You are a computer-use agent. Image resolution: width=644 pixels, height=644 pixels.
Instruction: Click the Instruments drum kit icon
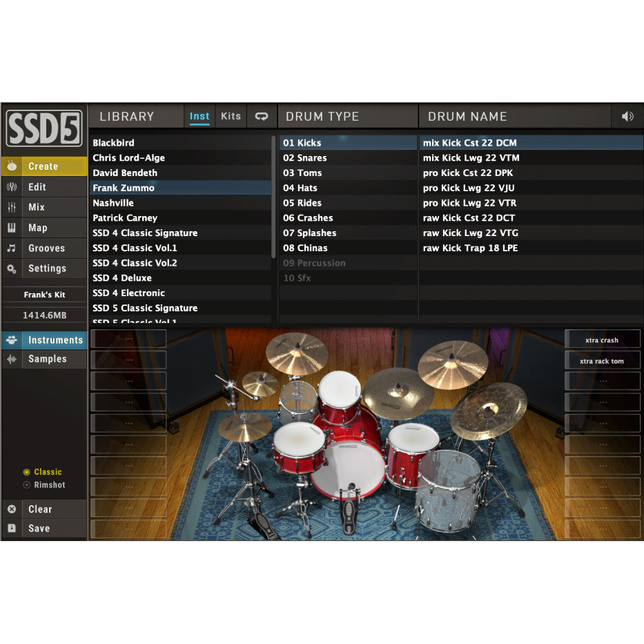12,340
